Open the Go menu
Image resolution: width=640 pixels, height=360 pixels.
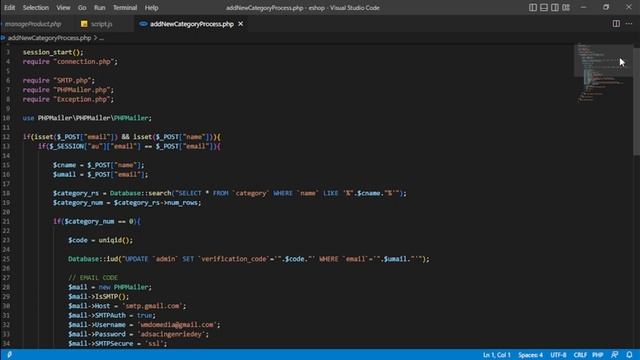point(82,8)
